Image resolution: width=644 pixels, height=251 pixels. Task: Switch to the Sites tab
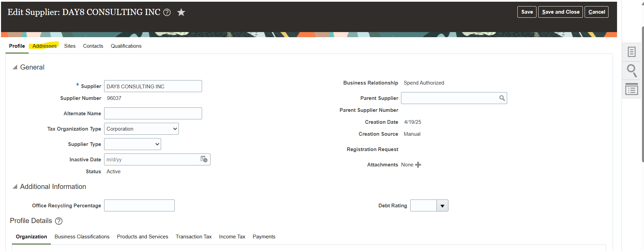click(x=70, y=46)
